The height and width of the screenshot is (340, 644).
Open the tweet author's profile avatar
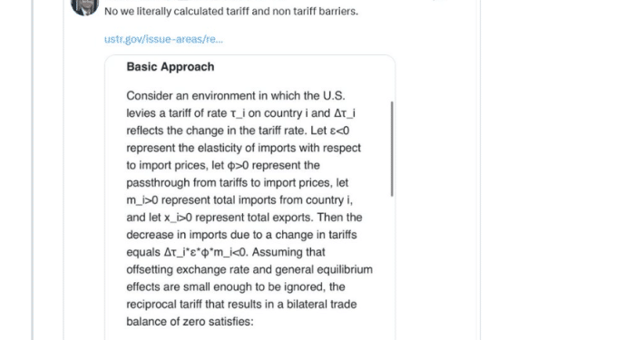click(84, 6)
